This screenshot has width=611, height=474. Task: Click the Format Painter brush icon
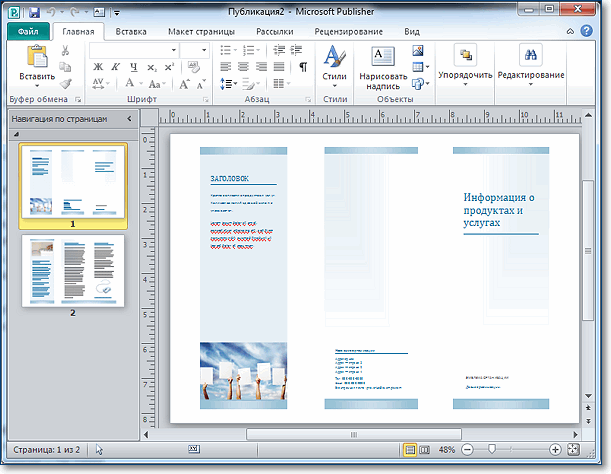[66, 84]
